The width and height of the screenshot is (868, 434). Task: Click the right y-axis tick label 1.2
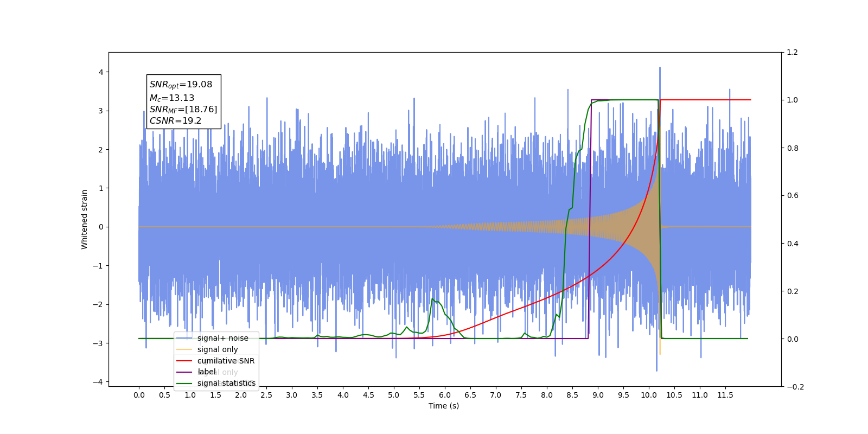point(792,53)
